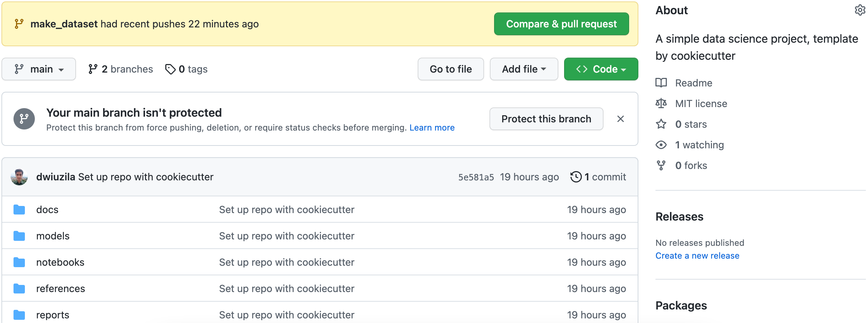This screenshot has width=868, height=323.
Task: Click Create a new release
Action: click(x=697, y=255)
